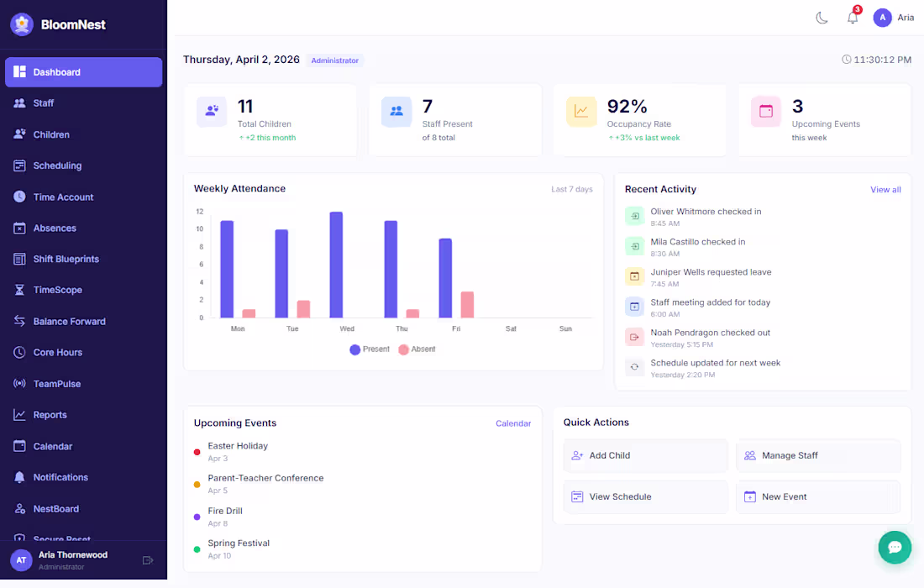Click the TimeScope hourglass icon

21,290
